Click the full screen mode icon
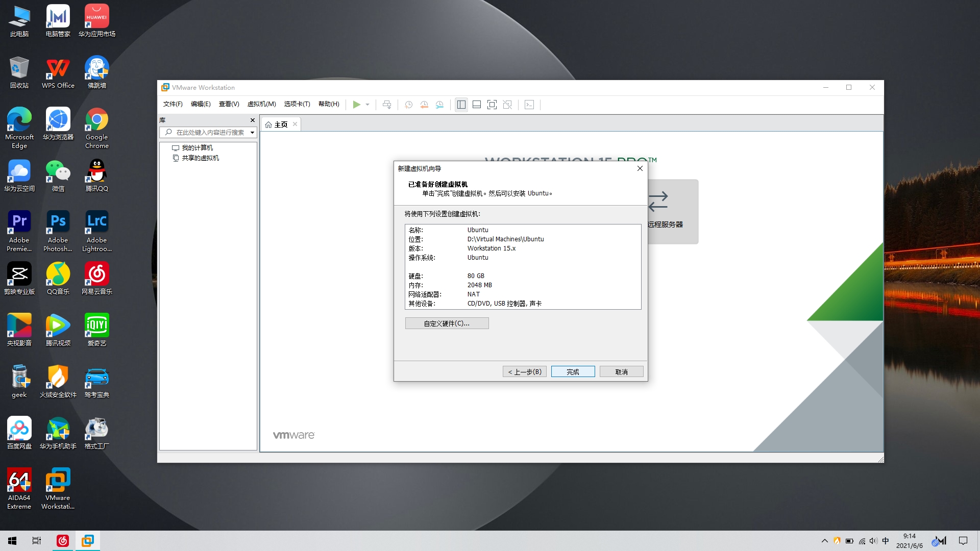980x551 pixels. [492, 105]
